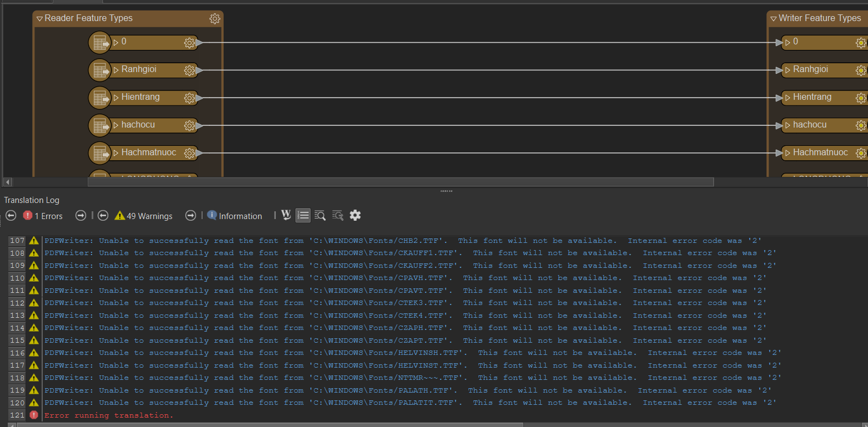Select log line 110 about CPAVH.TTF

405,278
